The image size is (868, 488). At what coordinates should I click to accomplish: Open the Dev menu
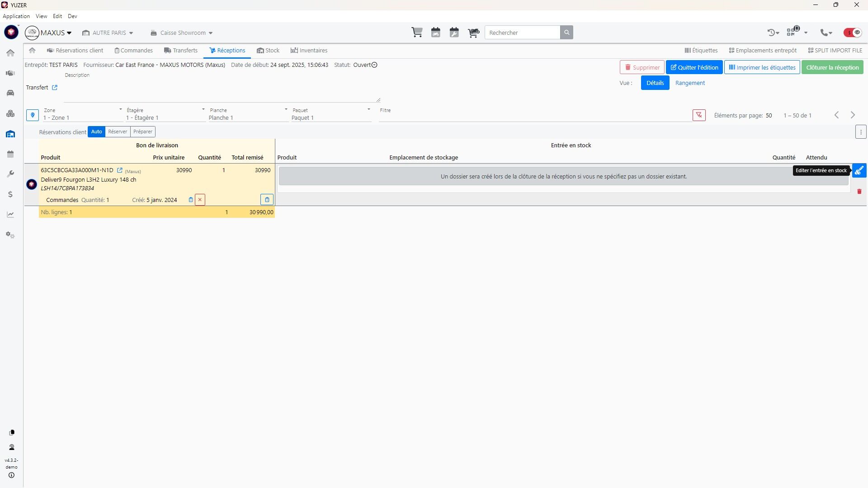[72, 16]
